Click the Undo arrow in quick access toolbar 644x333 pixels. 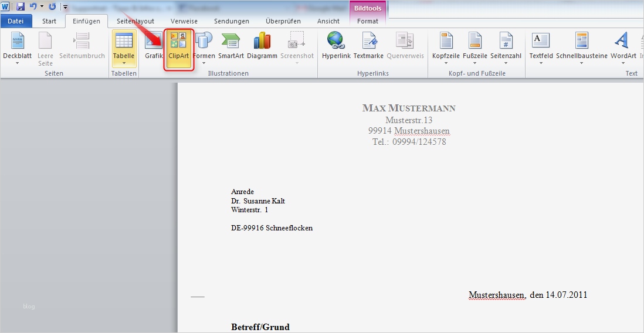(33, 6)
